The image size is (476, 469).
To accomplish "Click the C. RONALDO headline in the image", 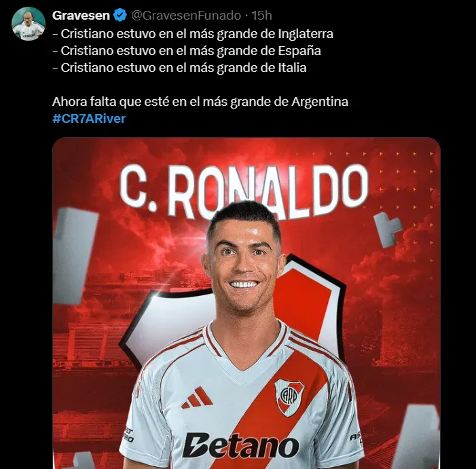I will pos(244,189).
